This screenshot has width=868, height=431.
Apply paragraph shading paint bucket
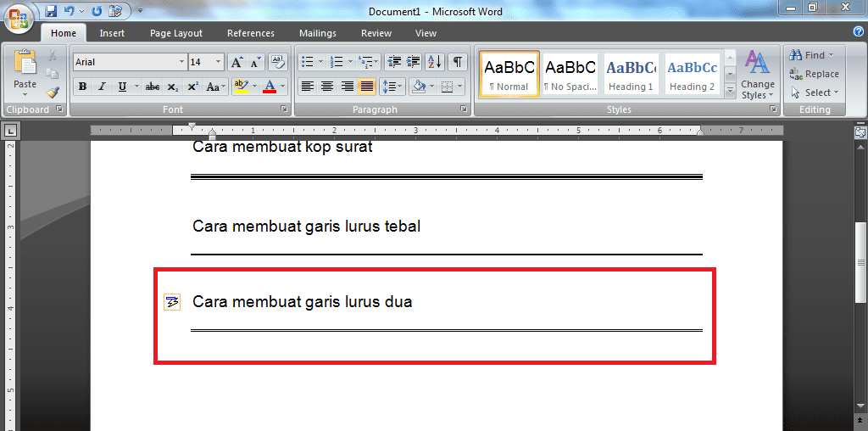pos(419,87)
